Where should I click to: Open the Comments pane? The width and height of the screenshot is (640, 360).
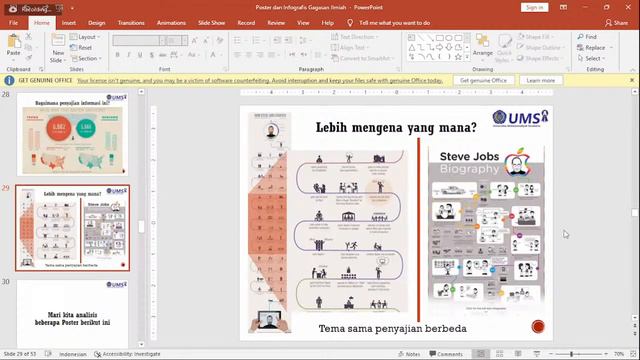point(446,354)
